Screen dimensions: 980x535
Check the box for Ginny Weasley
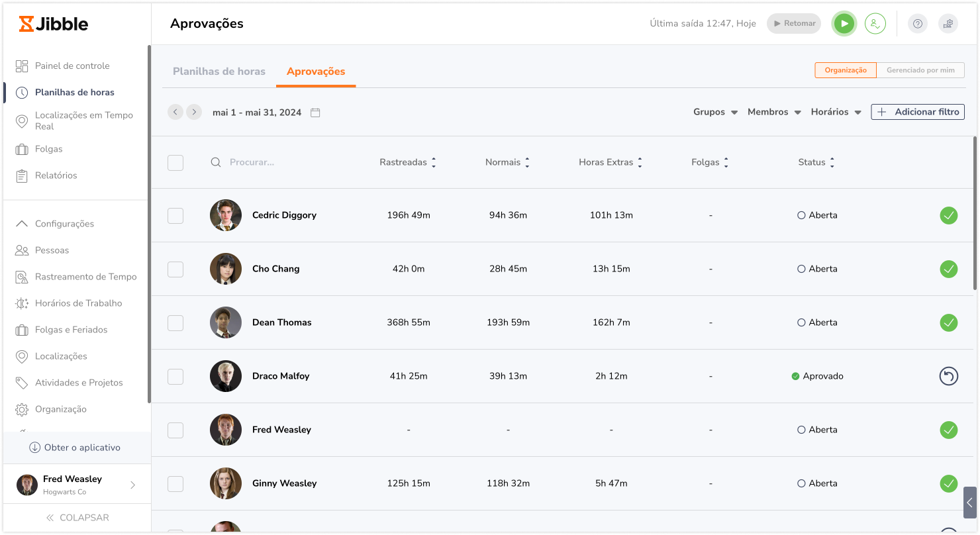click(175, 483)
